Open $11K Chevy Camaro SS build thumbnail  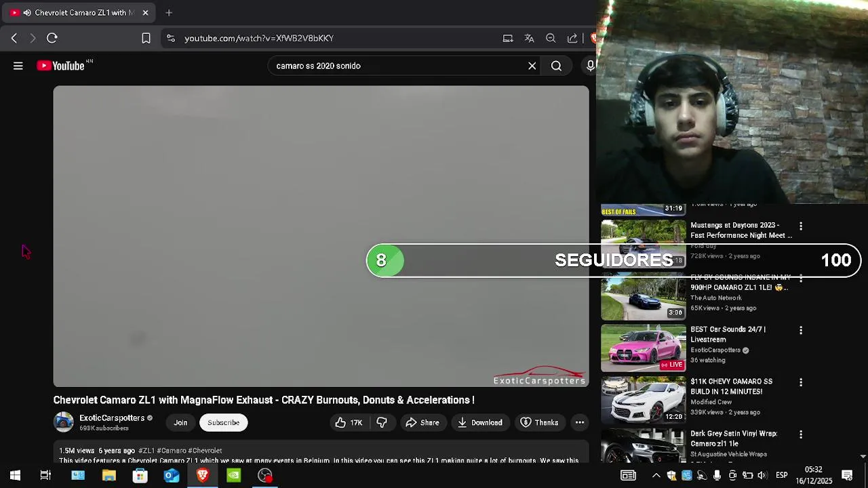pyautogui.click(x=644, y=401)
